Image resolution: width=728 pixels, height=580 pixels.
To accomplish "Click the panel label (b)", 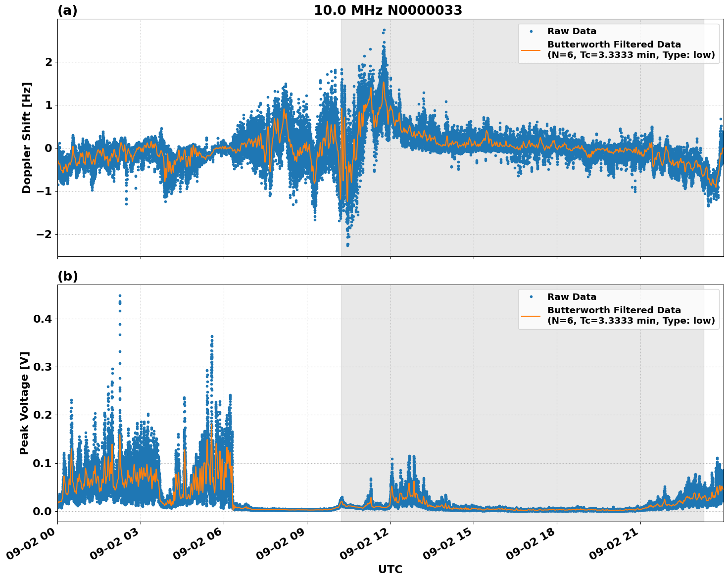I will 67,275.
